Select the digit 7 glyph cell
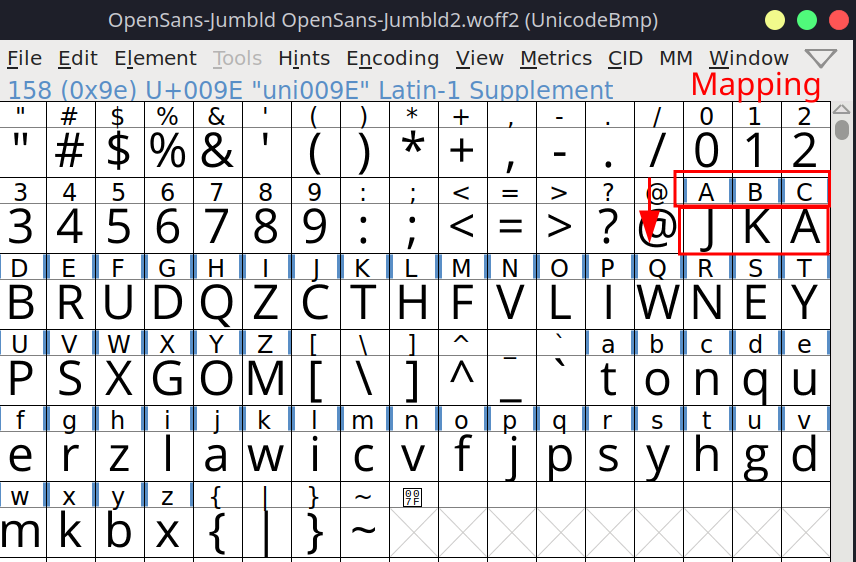Image resolution: width=856 pixels, height=562 pixels. click(x=217, y=216)
